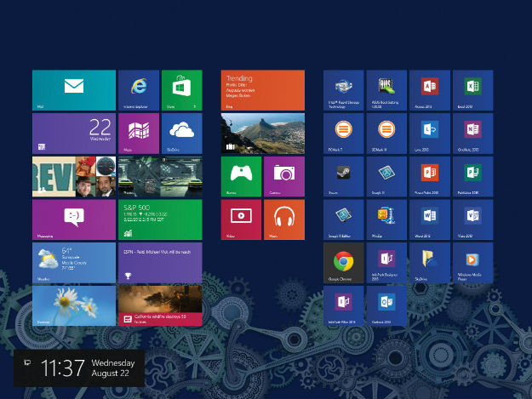
Task: Open the Maps tile
Action: tap(138, 134)
